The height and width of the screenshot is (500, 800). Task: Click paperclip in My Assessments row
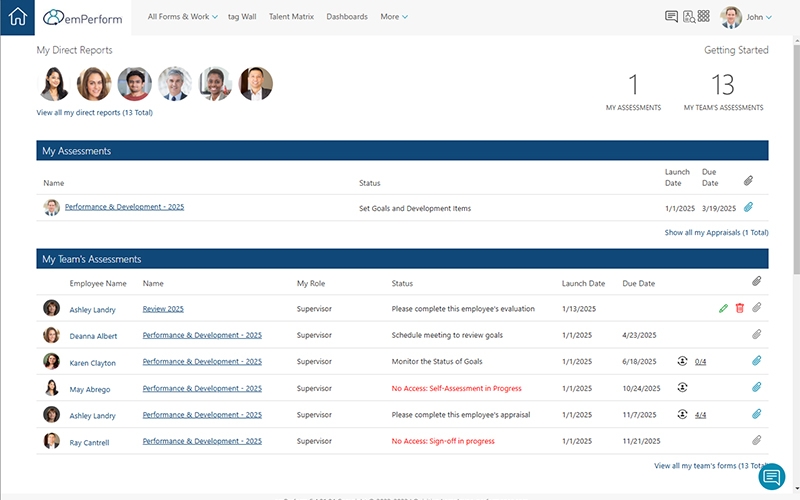[748, 208]
